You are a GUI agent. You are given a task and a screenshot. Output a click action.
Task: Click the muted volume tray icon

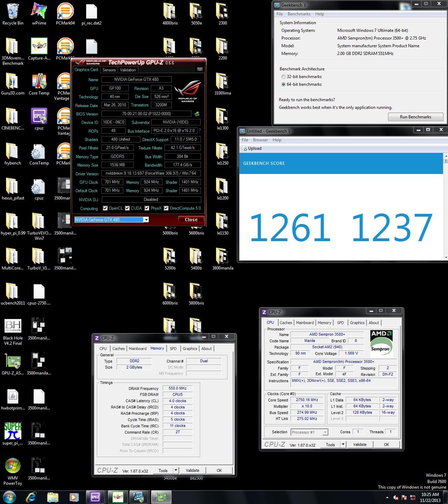coord(396,497)
